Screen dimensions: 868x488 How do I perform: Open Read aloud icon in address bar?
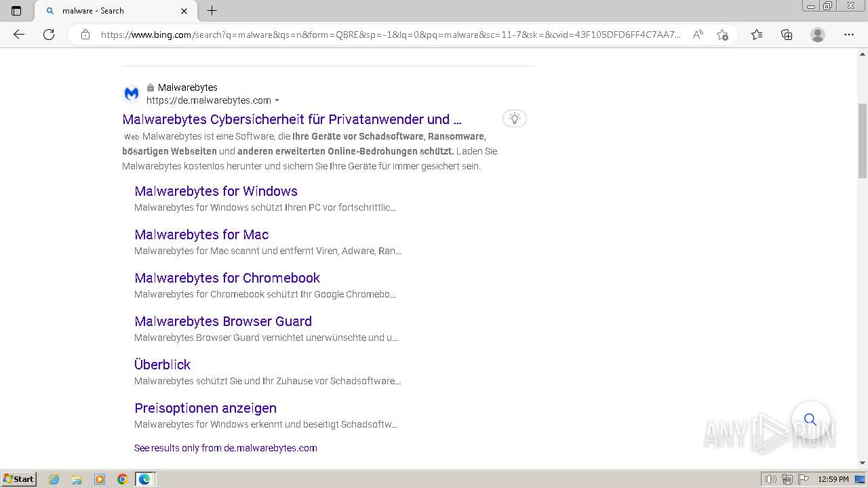pyautogui.click(x=698, y=35)
